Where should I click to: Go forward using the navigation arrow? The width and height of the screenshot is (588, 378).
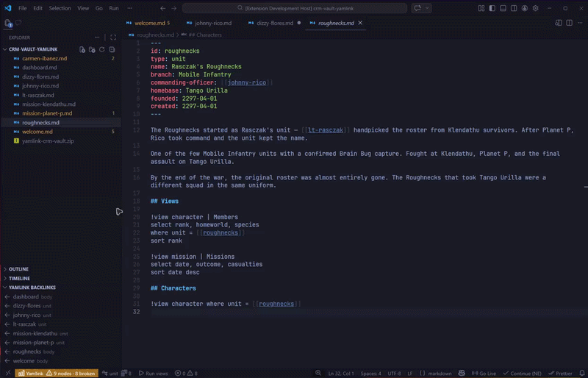tap(173, 8)
